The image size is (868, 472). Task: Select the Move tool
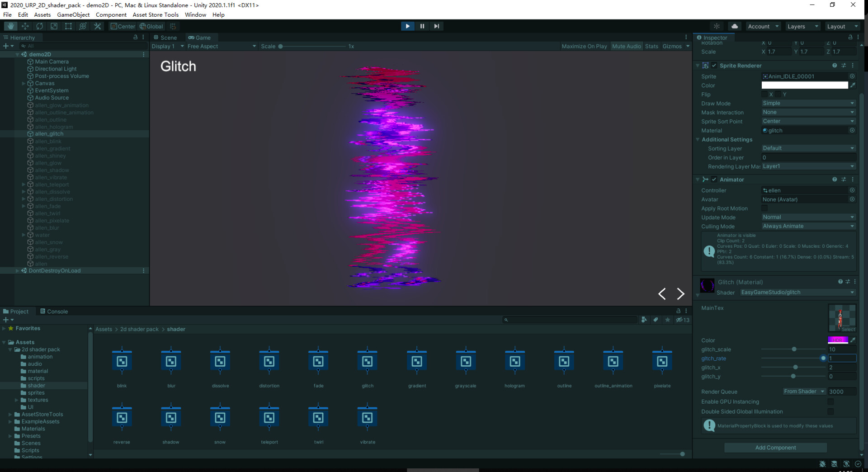(x=25, y=26)
